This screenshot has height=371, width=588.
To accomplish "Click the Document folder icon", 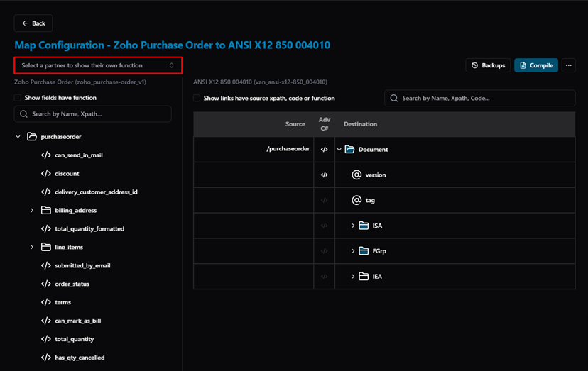I will (349, 149).
